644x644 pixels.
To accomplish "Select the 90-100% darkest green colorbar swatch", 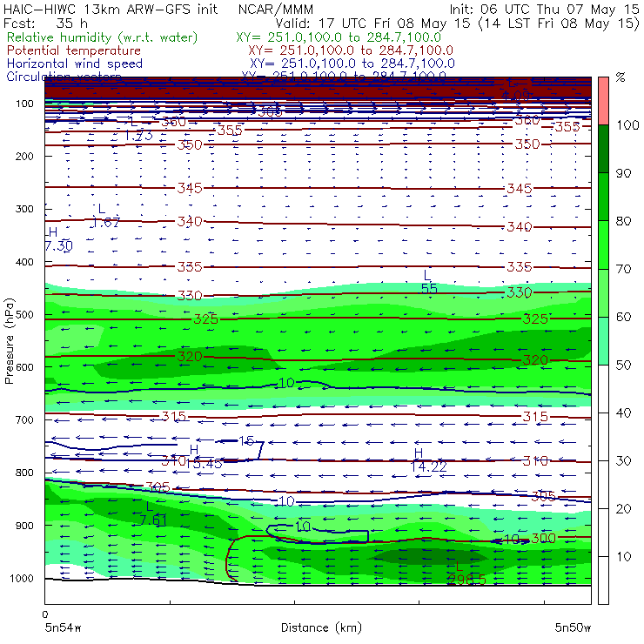I will coord(603,149).
